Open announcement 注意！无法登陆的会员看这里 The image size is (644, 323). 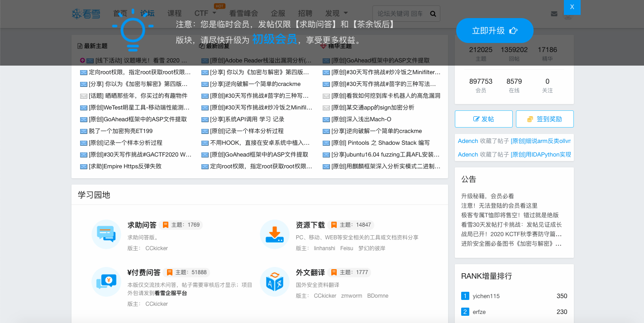[x=499, y=205]
